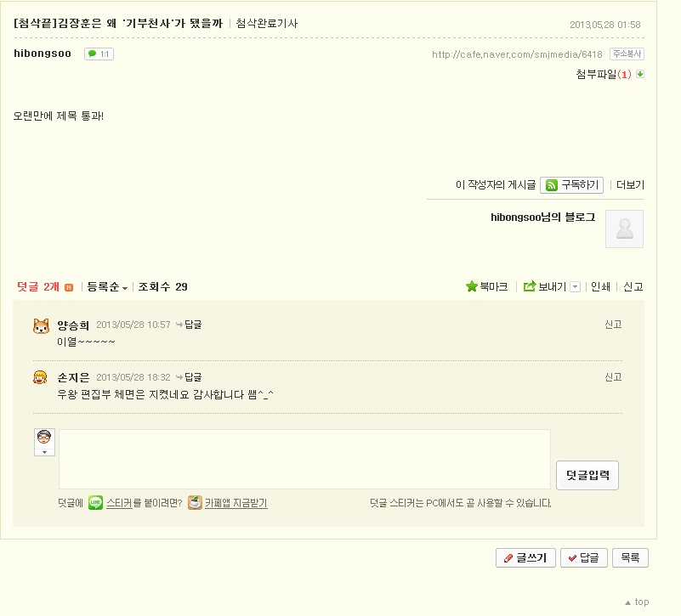
Task: Click the cafe app icon beside 카페앱 지금받기
Action: pos(195,503)
